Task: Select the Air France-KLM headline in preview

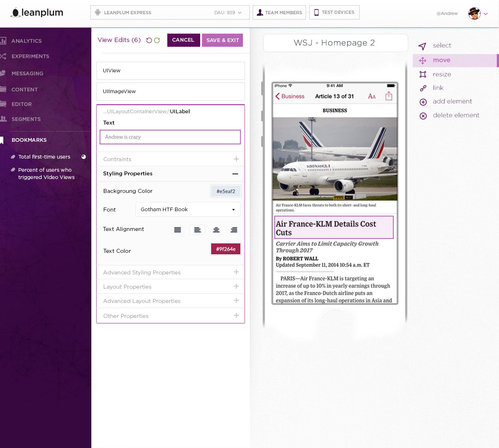Action: coord(334,227)
